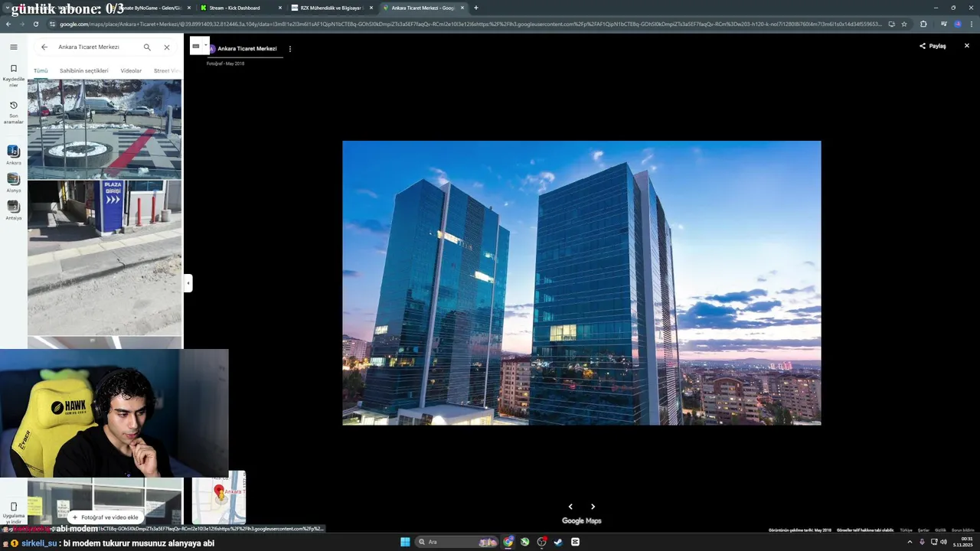Viewport: 980px width, 551px height.
Task: Switch to the Street View tab
Action: [x=167, y=70]
